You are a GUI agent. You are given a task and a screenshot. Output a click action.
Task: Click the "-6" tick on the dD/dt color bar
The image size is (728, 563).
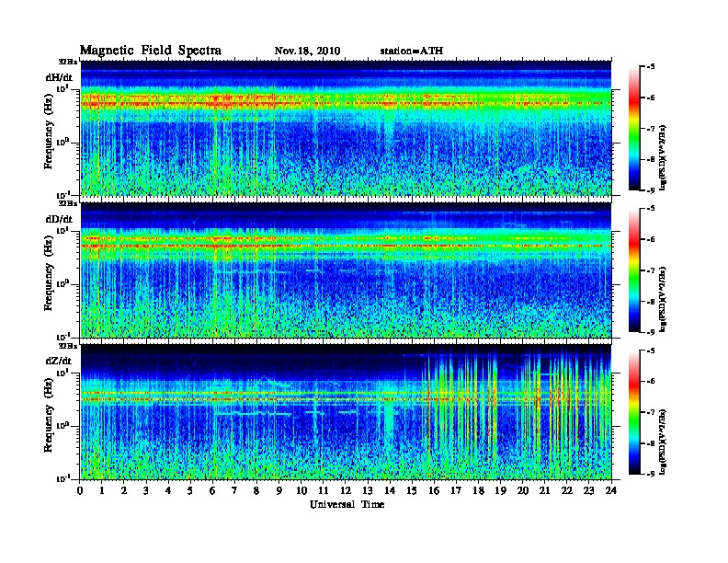pyautogui.click(x=651, y=240)
